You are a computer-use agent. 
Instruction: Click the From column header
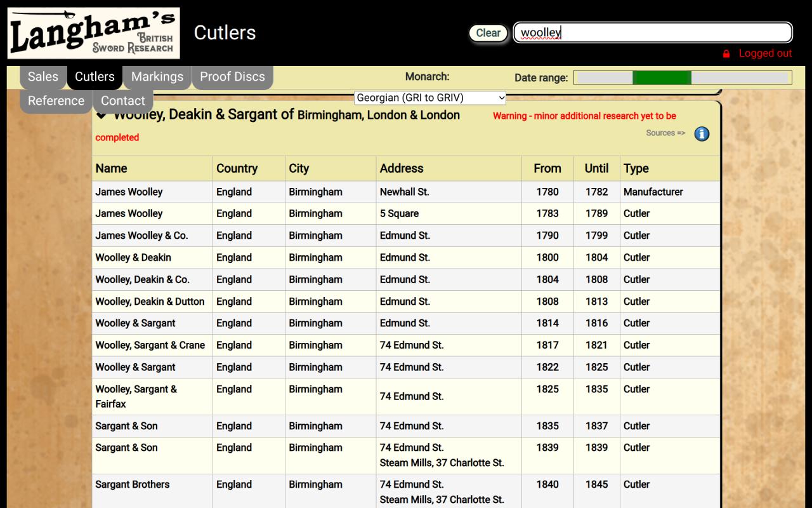(x=547, y=168)
